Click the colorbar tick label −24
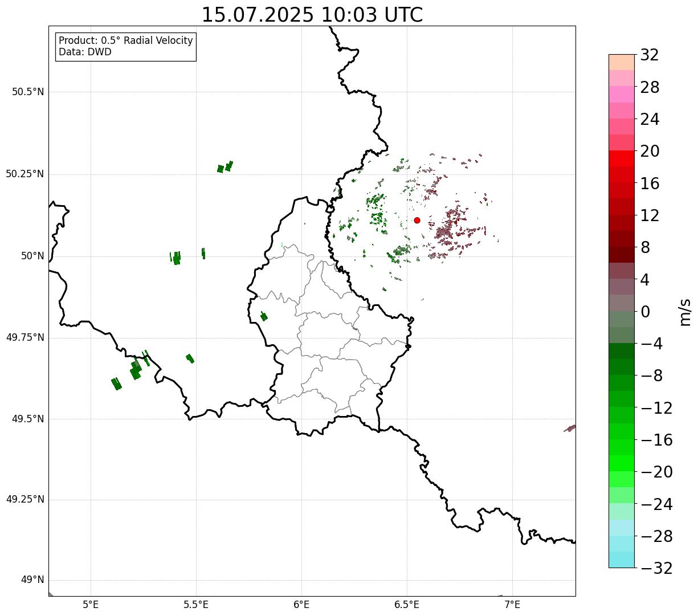698x616 pixels. 656,505
